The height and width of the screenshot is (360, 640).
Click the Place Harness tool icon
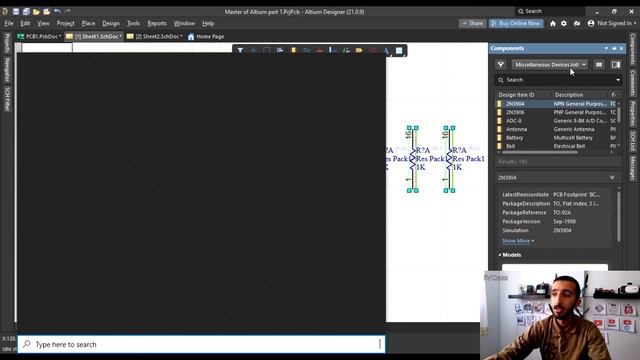(333, 51)
